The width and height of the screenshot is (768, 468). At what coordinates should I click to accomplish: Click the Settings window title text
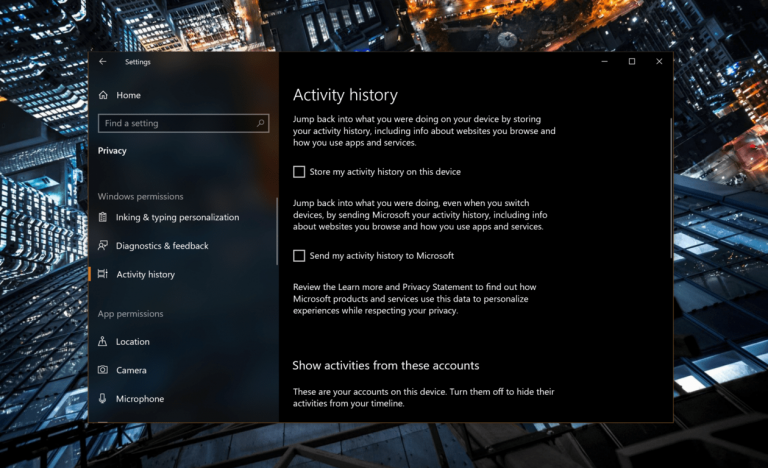click(x=138, y=62)
